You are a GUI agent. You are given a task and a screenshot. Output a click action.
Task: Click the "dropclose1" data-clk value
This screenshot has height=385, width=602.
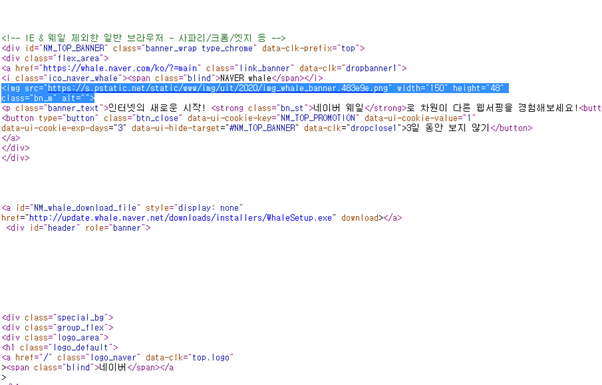tap(373, 128)
